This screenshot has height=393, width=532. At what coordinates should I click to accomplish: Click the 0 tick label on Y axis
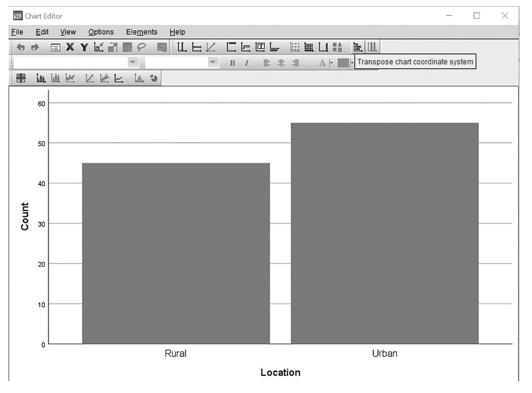tap(43, 345)
